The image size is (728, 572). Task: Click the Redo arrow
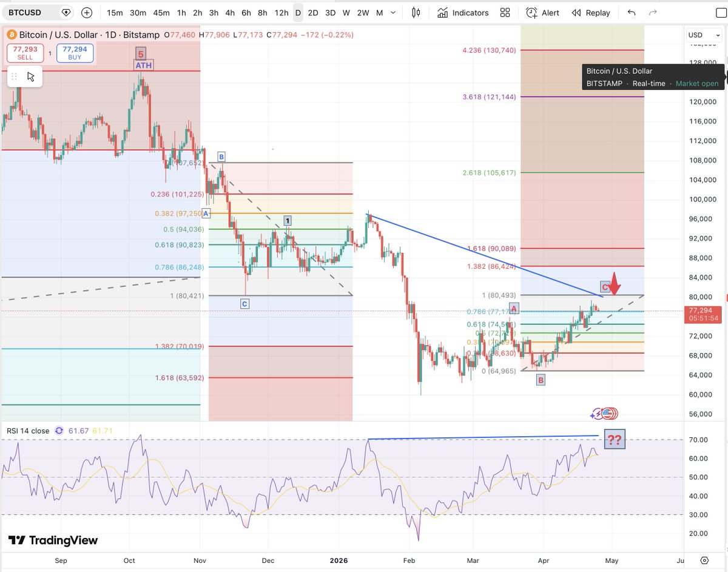[652, 12]
